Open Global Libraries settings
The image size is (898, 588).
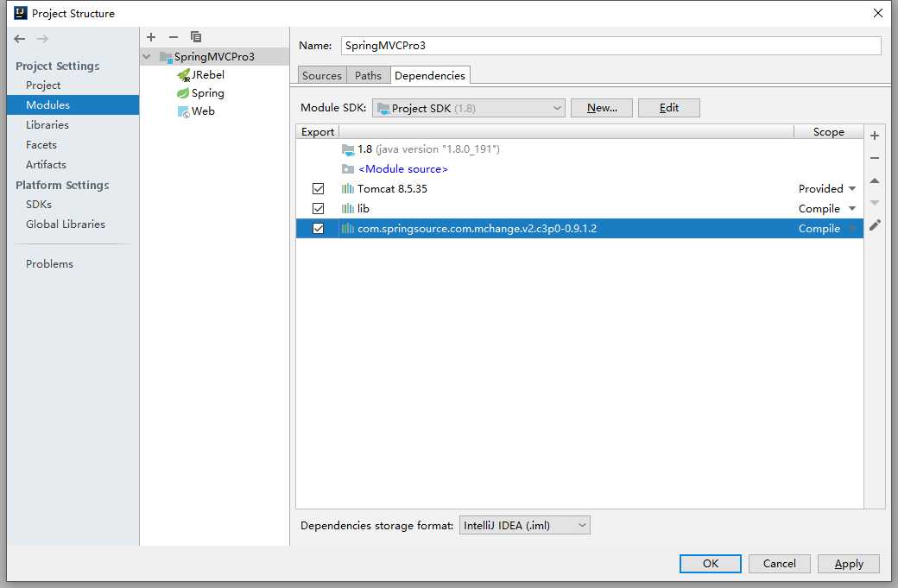pos(66,224)
